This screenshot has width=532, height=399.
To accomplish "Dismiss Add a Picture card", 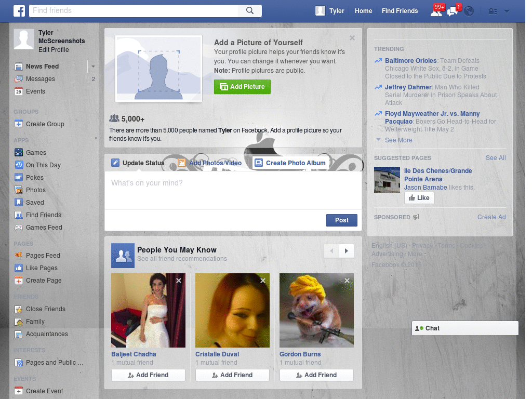I will coord(352,38).
